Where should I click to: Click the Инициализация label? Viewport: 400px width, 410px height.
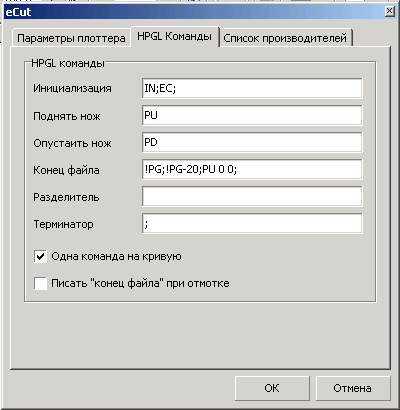[72, 88]
